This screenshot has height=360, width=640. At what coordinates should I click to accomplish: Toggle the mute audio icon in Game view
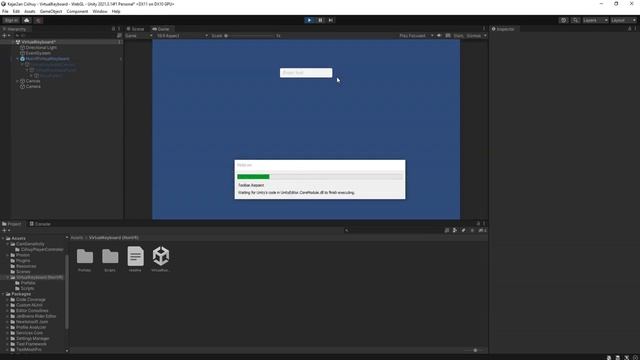point(439,36)
